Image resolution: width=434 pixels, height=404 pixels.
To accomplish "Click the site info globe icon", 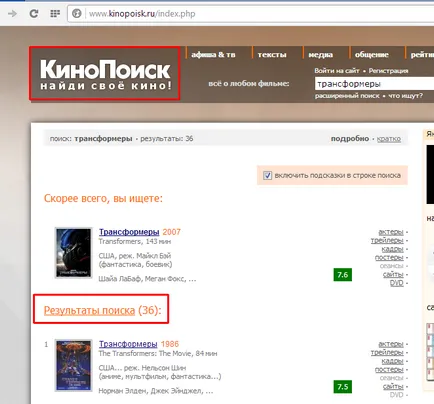I will [77, 14].
